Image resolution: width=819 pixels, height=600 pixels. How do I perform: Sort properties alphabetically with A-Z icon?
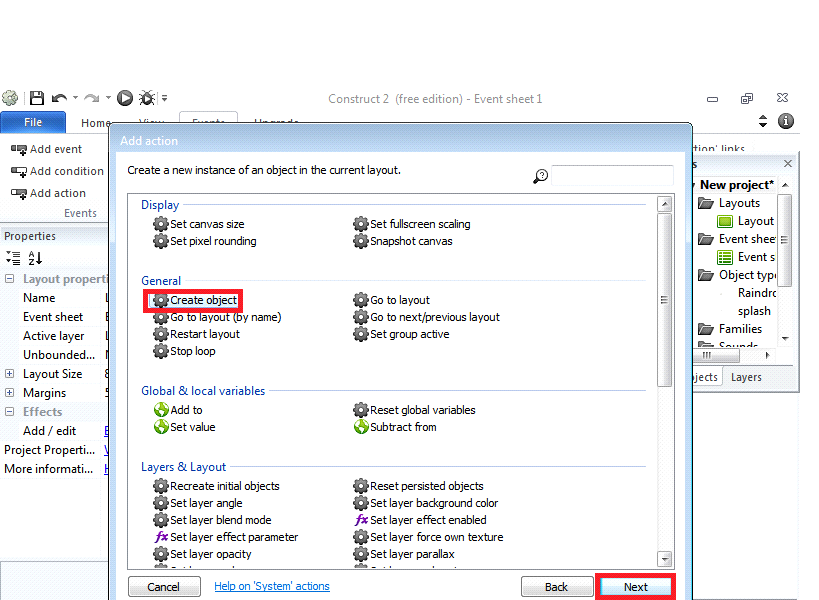35,258
